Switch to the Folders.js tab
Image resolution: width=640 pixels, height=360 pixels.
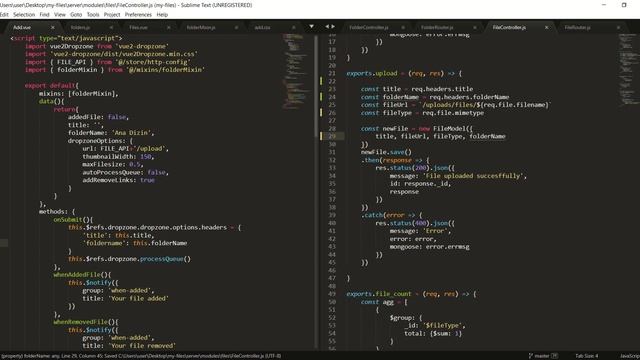coord(80,27)
